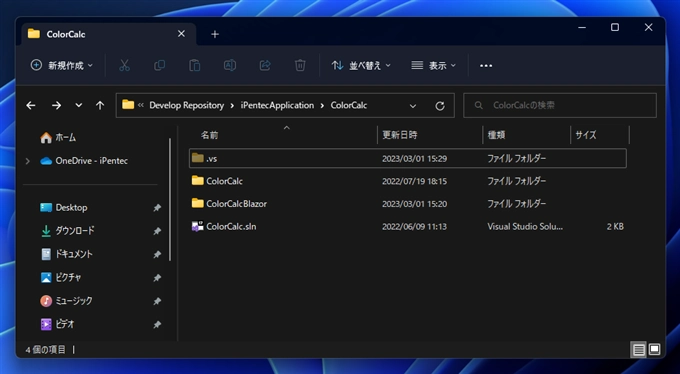Screen dimensions: 680x374
Task: Unpin ミュージック using its pin icon
Action: (157, 301)
